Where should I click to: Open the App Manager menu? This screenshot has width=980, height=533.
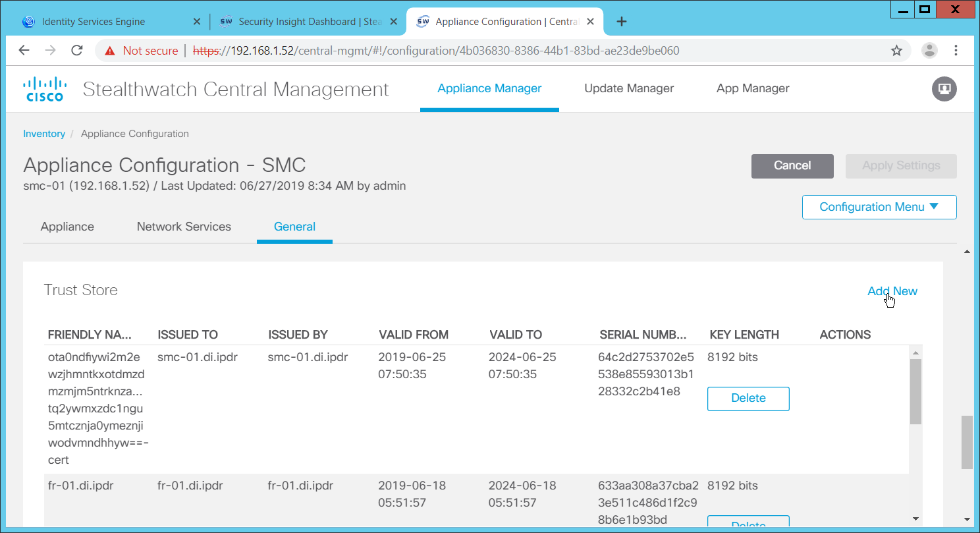coord(753,88)
